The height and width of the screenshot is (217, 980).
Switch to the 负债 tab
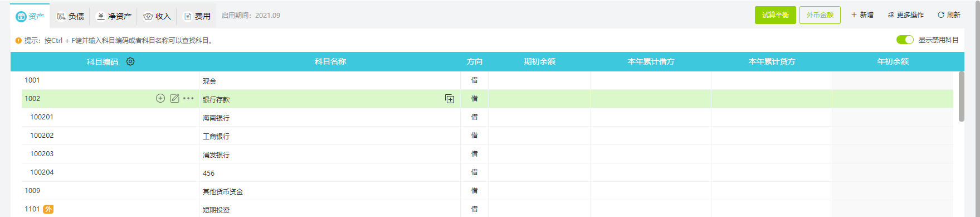click(x=71, y=16)
